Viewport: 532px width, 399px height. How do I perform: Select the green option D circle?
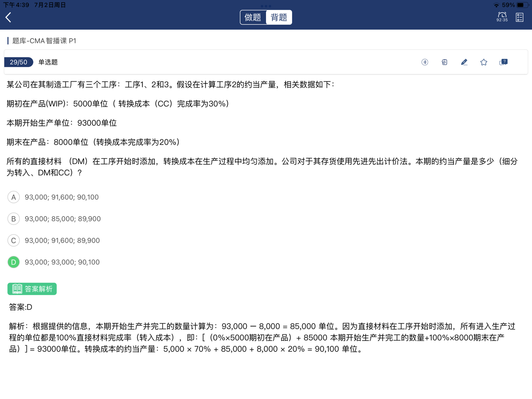pyautogui.click(x=13, y=262)
